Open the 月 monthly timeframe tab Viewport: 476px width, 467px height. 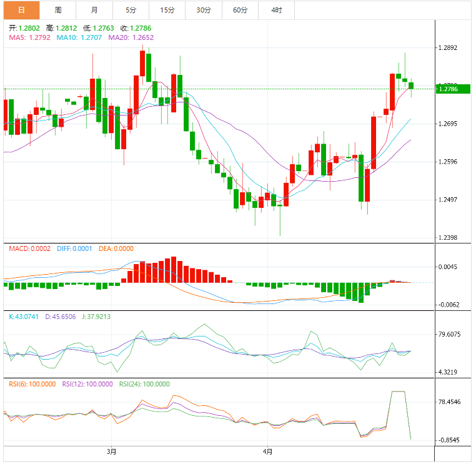pos(94,10)
